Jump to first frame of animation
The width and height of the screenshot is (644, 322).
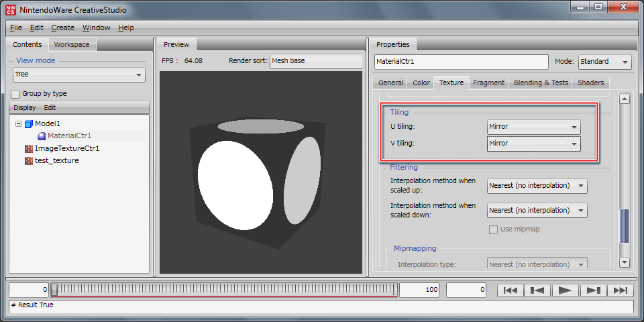coord(510,290)
